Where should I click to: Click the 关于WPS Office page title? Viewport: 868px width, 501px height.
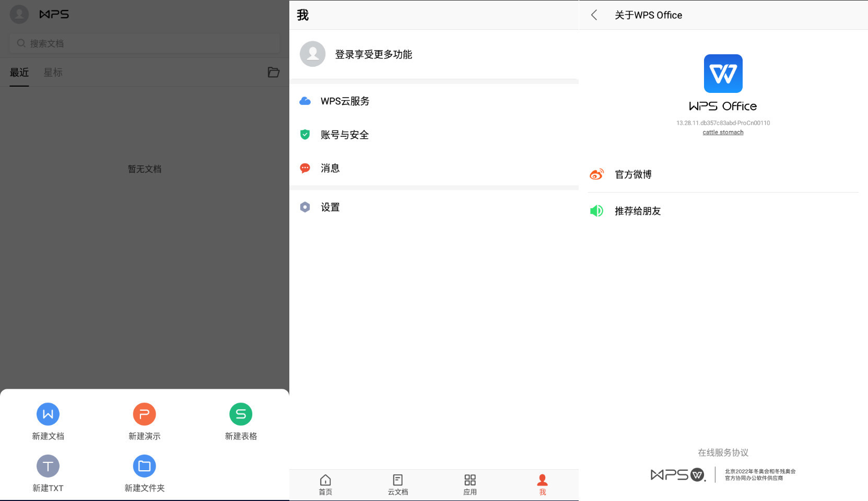[648, 15]
